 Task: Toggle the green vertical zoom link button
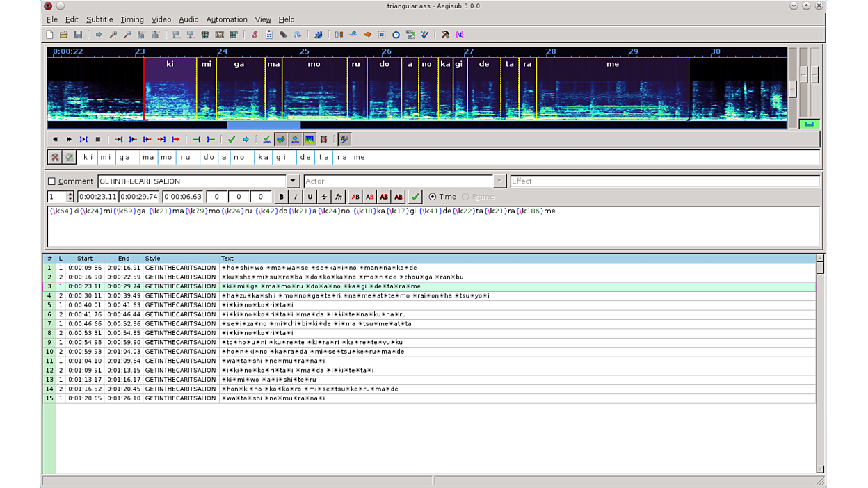point(809,124)
